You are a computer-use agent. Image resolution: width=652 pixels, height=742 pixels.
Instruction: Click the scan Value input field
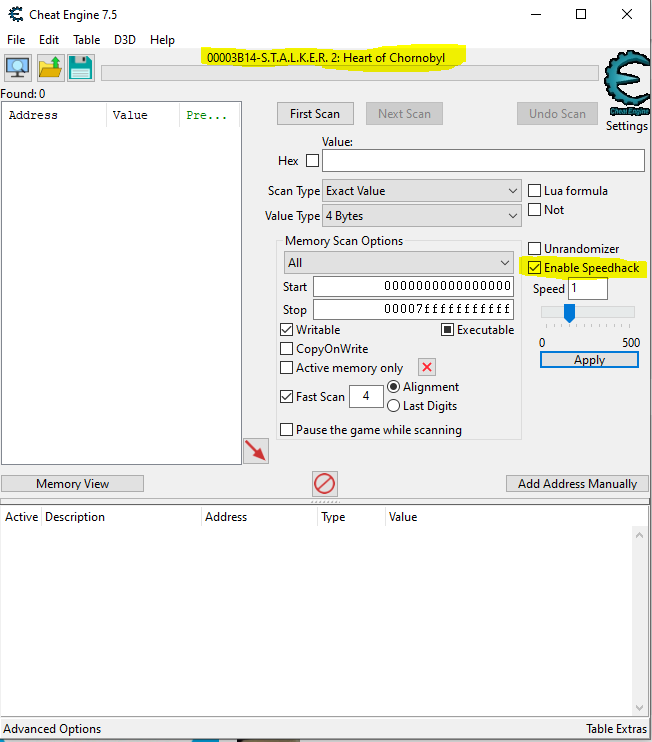point(484,160)
